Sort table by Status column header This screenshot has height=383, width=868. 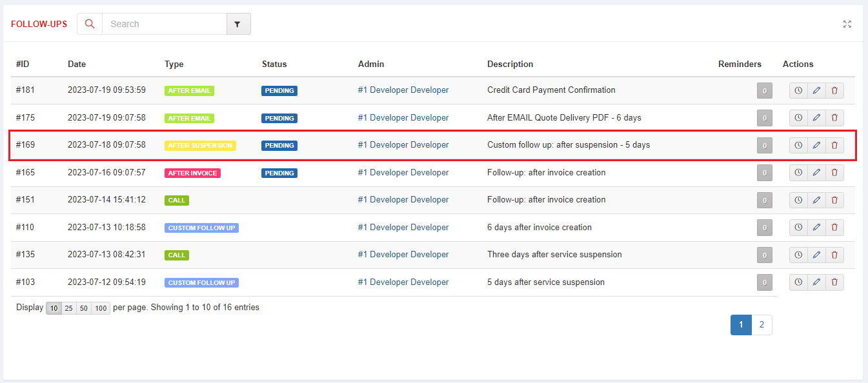coord(274,64)
